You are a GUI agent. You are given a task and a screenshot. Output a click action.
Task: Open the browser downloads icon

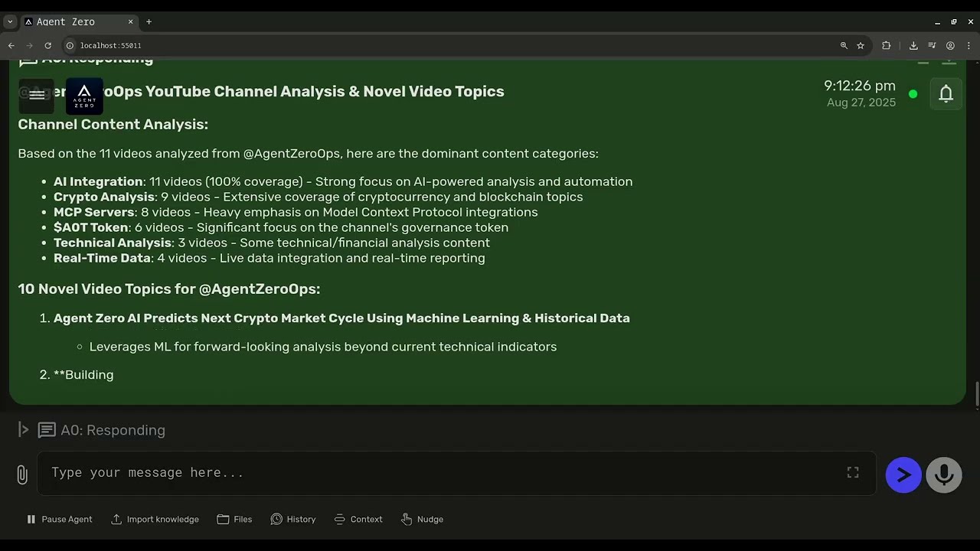[x=913, y=46]
